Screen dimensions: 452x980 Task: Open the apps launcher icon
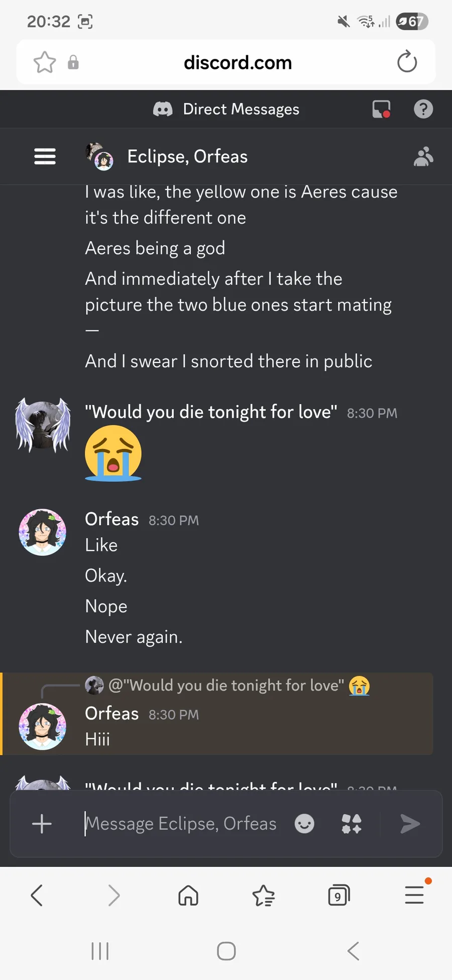[352, 824]
